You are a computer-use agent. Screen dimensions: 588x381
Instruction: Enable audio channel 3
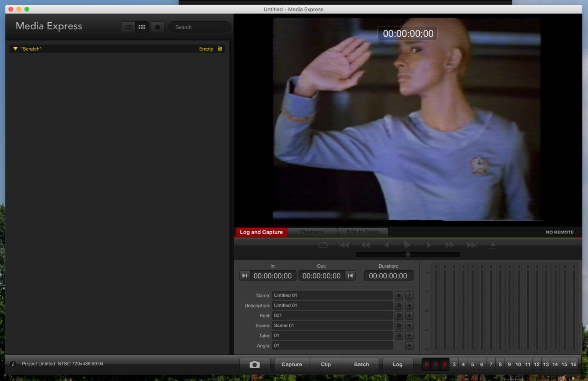point(454,364)
